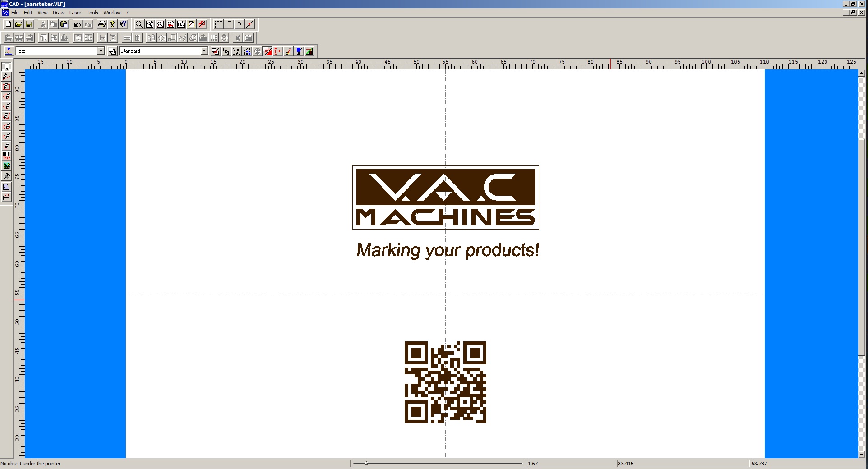Open the Draw menu
The width and height of the screenshot is (868, 469).
58,13
